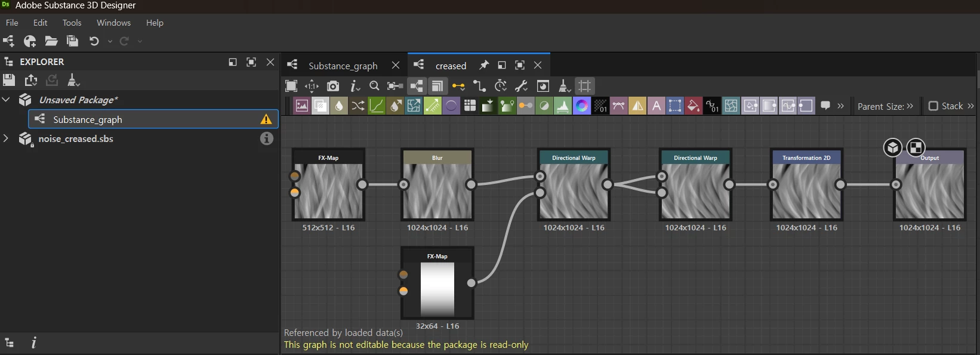980x355 pixels.
Task: Add a Text node
Action: click(656, 106)
